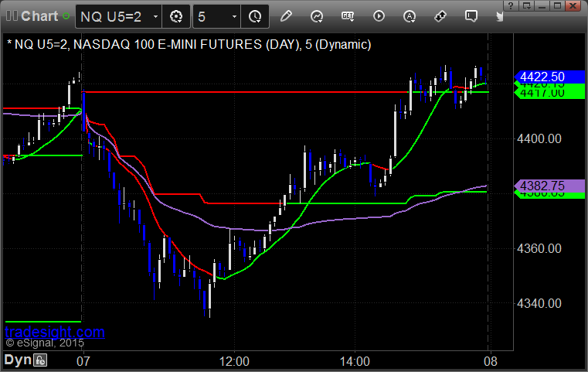Click the detach window icon next to help
Image resolution: width=588 pixels, height=372 pixels.
[x=526, y=5]
